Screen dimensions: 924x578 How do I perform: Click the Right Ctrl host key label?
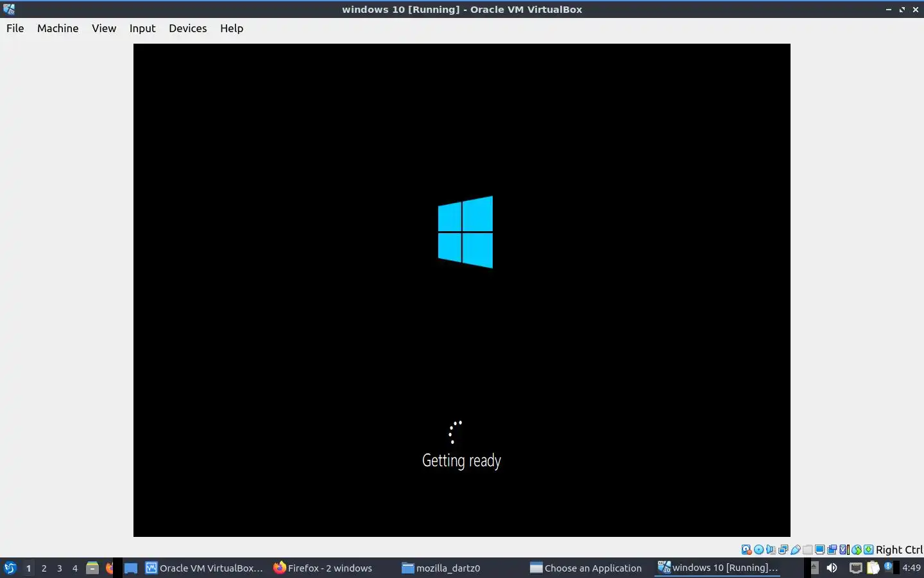[x=899, y=550]
